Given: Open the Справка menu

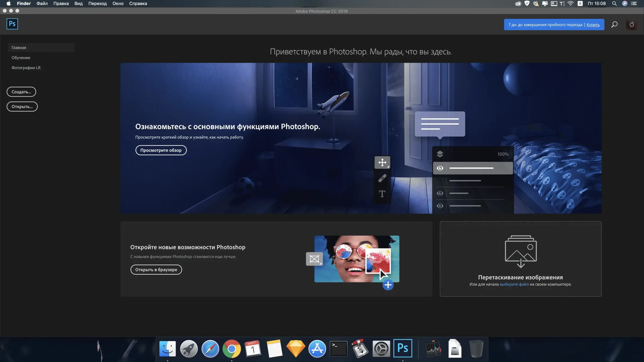Looking at the screenshot, I should (138, 4).
